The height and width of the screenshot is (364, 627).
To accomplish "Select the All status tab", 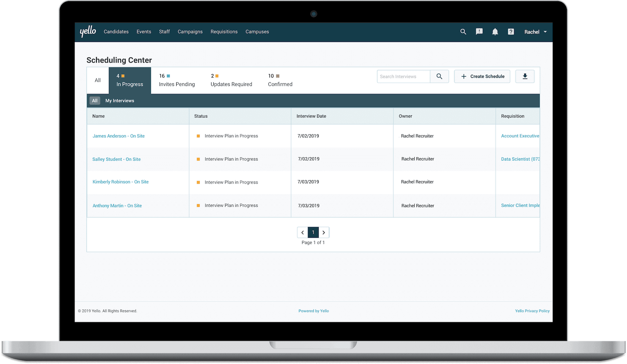I will tap(98, 80).
